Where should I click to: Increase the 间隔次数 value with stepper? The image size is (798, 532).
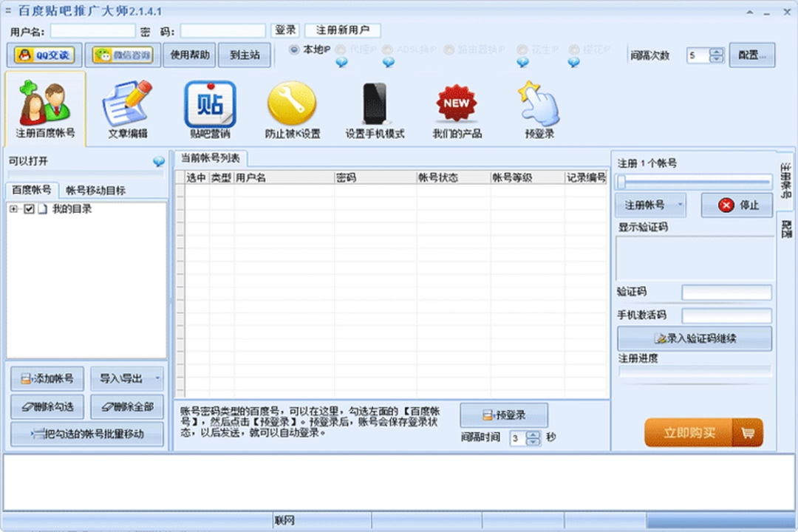716,51
